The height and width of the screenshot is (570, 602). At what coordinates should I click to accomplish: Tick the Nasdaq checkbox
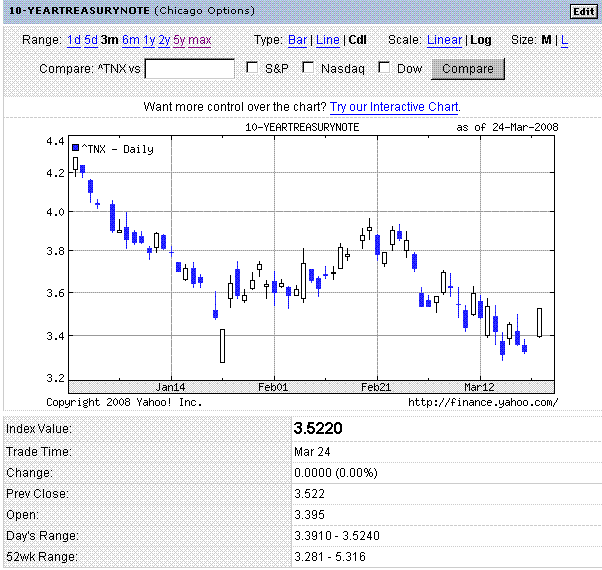pos(308,69)
